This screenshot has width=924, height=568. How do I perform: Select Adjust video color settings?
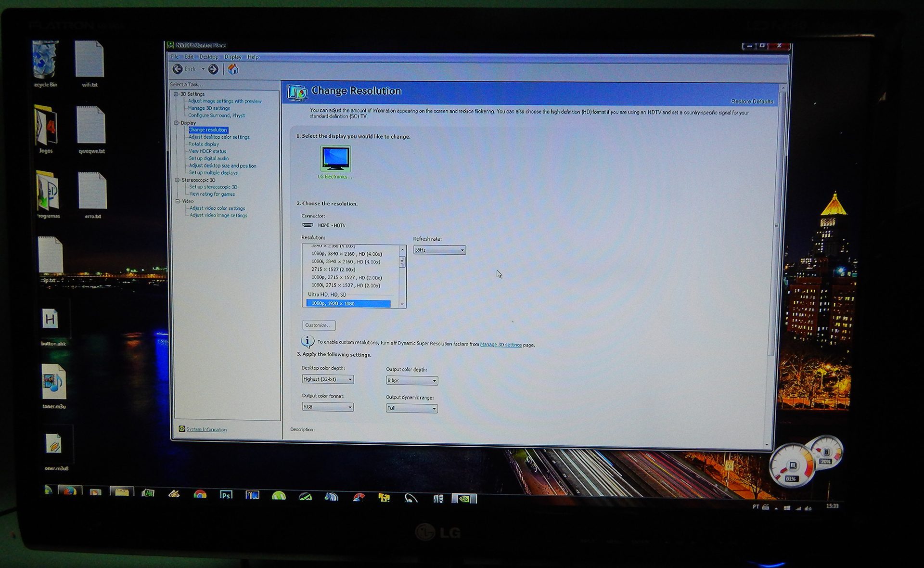[x=217, y=208]
